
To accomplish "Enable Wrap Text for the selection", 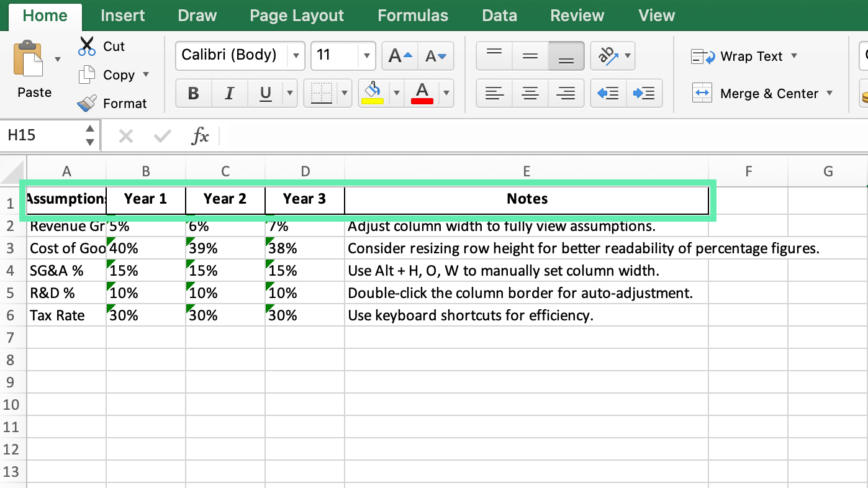I will coord(744,56).
